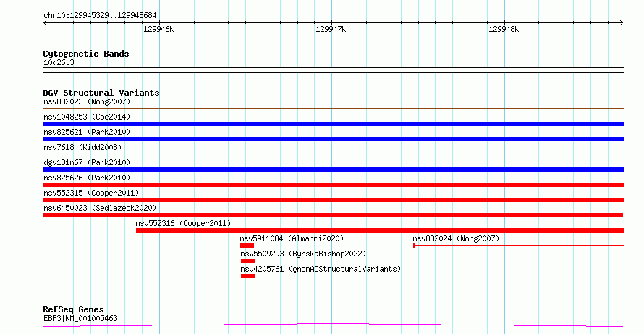This screenshot has height=334, width=644.
Task: Open variant nsv4205761 (gnomADStructuralVariants) label
Action: click(321, 269)
